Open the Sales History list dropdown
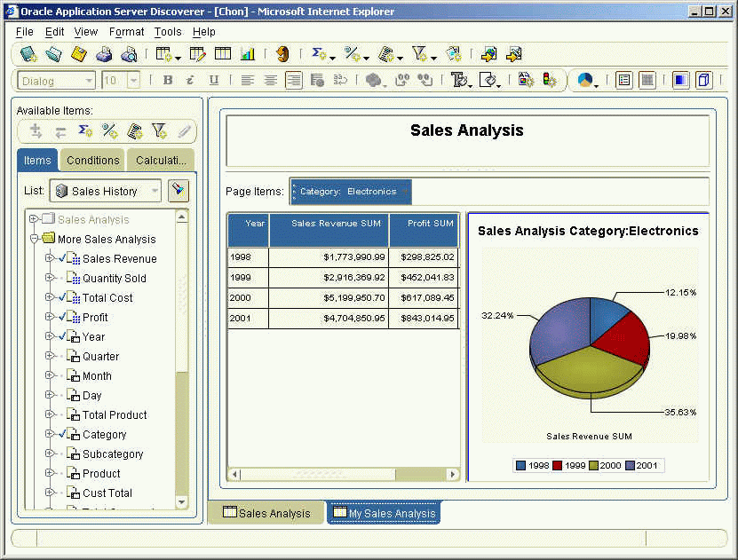The image size is (738, 560). [x=155, y=191]
